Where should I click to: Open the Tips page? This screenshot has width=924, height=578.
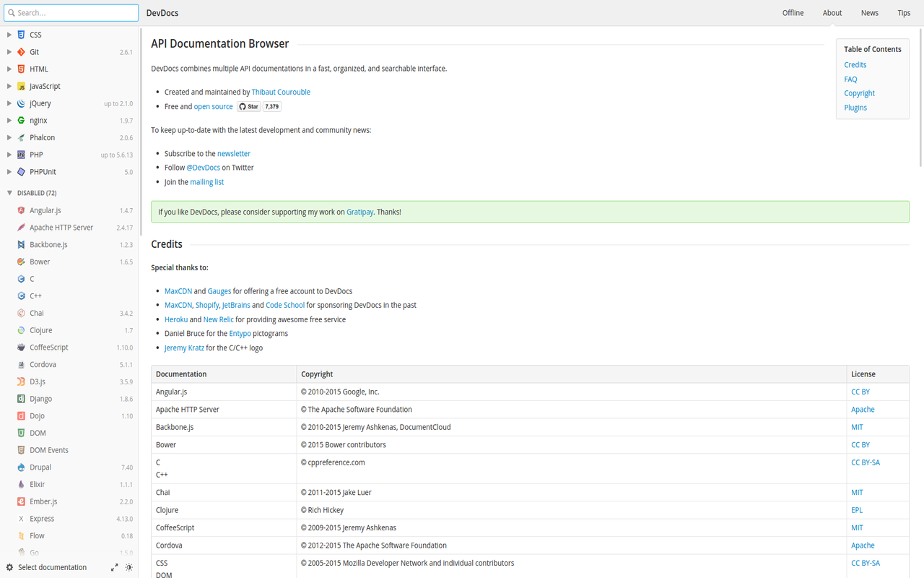pyautogui.click(x=904, y=13)
